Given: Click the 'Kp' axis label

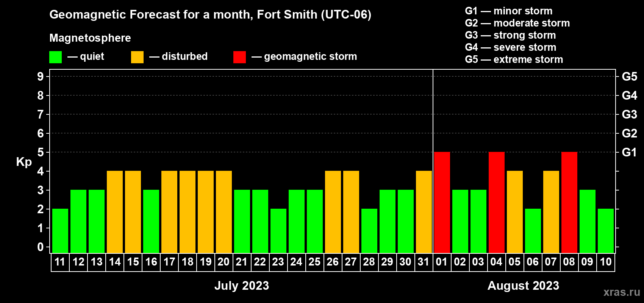Looking at the screenshot, I should tap(24, 162).
